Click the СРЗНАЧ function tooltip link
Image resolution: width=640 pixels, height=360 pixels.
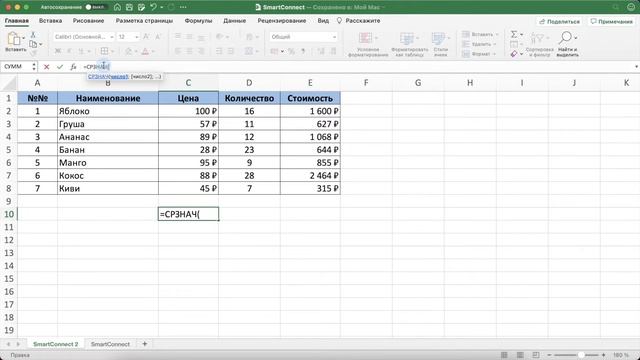tap(98, 76)
